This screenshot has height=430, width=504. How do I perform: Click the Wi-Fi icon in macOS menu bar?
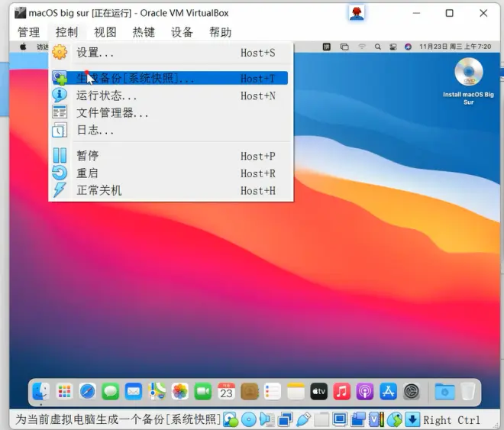(362, 47)
